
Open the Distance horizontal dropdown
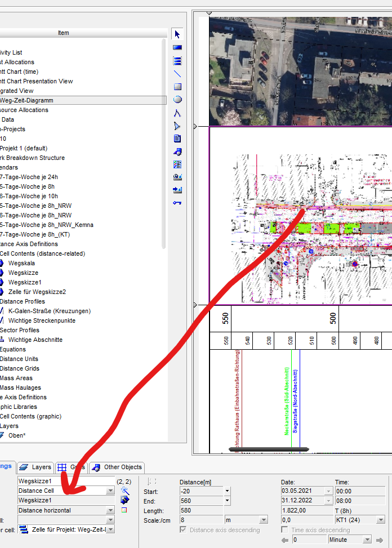click(x=110, y=510)
